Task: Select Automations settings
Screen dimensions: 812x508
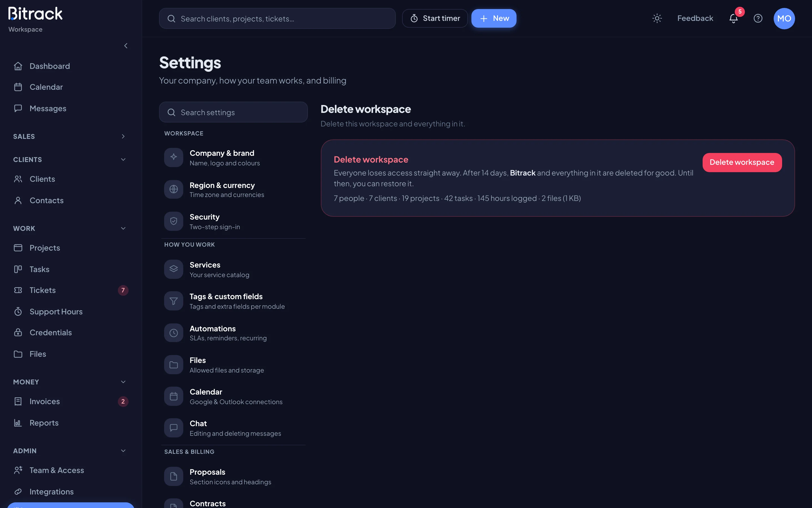Action: [233, 333]
